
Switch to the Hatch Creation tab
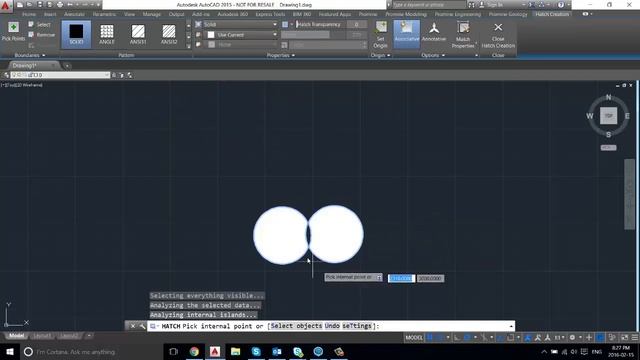[552, 14]
